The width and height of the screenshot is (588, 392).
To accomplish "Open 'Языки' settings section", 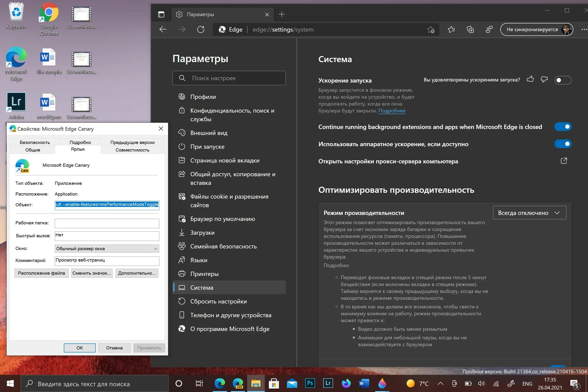I will [x=229, y=260].
